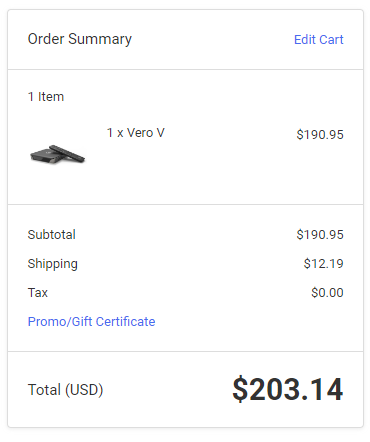The image size is (370, 442).
Task: Click the Order Summary heading
Action: [80, 39]
